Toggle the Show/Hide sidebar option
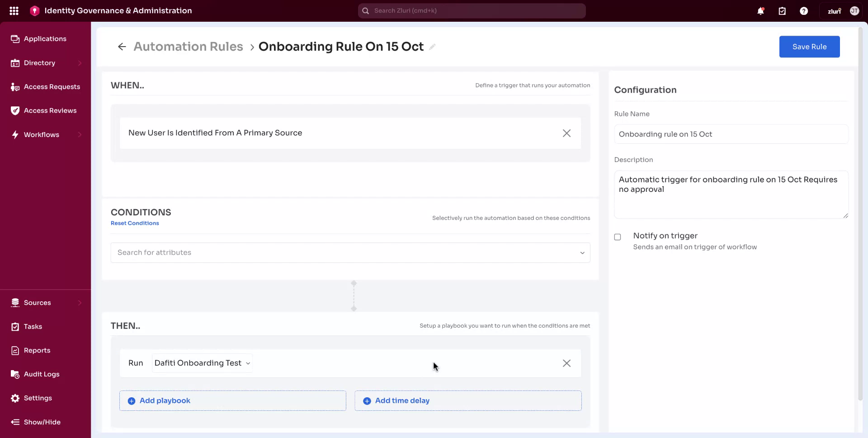868x438 pixels. [42, 422]
